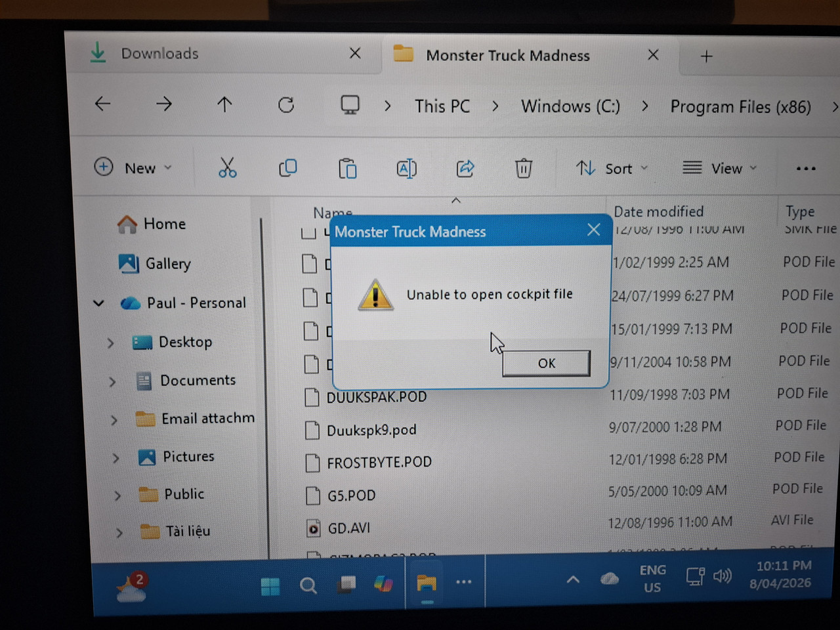Expand the Public folder node
Screen dimensions: 840x630
click(x=118, y=495)
